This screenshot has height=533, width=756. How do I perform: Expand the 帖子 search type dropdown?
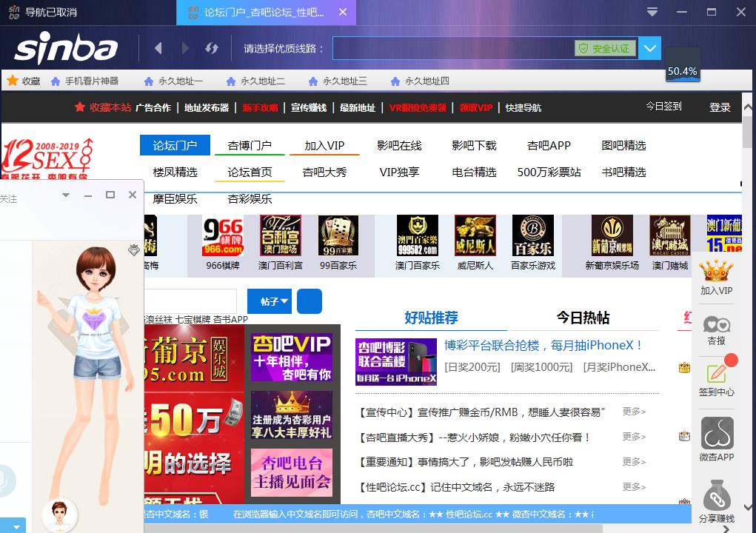pyautogui.click(x=270, y=301)
